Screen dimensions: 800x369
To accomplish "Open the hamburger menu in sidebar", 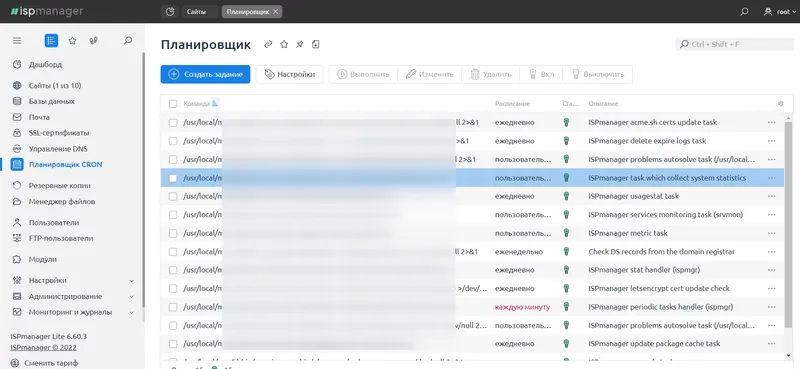I will (17, 41).
